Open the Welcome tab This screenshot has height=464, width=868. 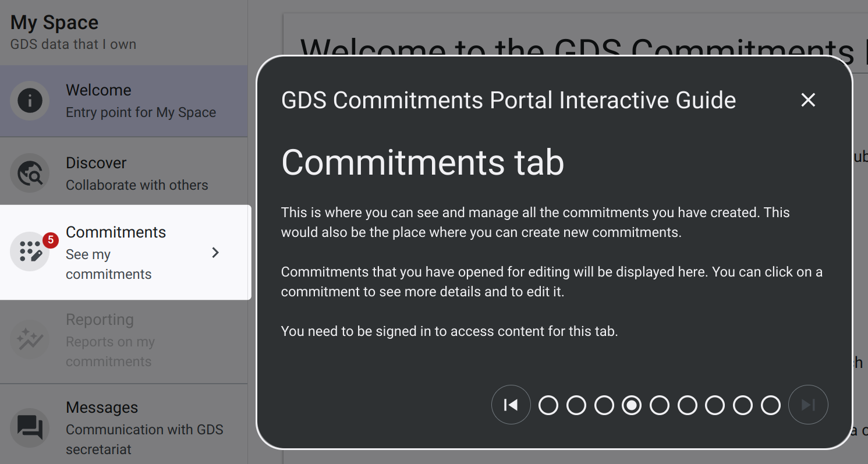click(x=124, y=101)
